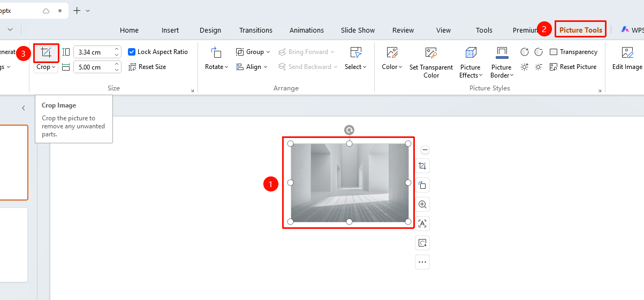Increase height using stepper up arrow
Viewport: 644px width, 300px height.
117,49
